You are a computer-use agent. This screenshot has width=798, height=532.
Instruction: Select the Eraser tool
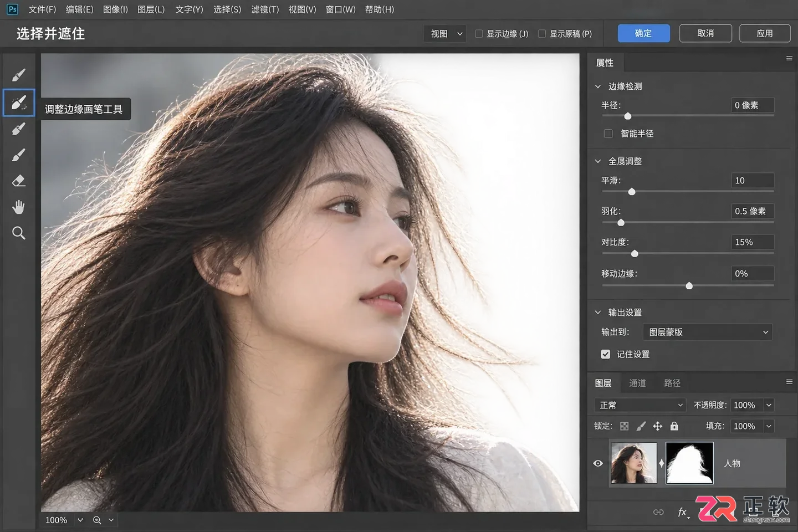click(19, 181)
